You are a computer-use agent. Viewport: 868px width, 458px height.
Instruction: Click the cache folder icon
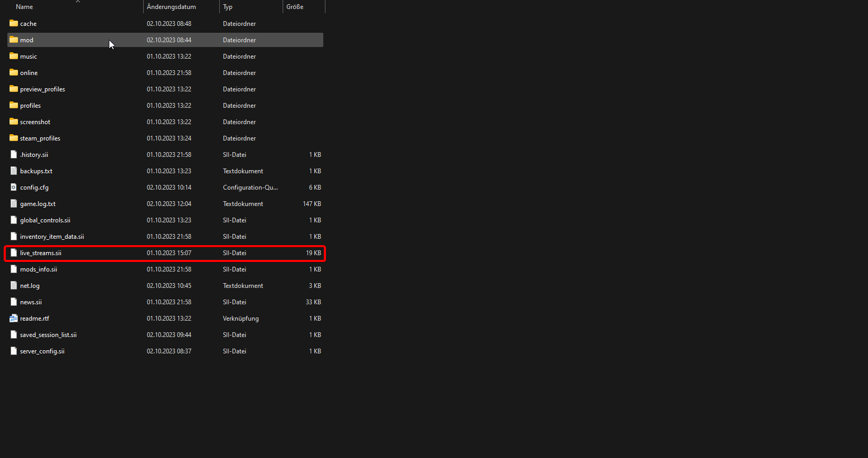coord(14,23)
